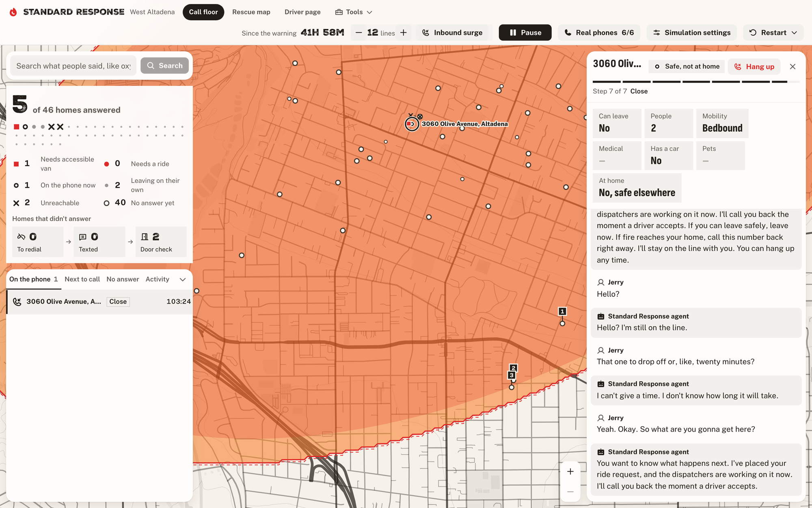Select the Has a car field
This screenshot has width=812, height=508.
pyautogui.click(x=669, y=156)
